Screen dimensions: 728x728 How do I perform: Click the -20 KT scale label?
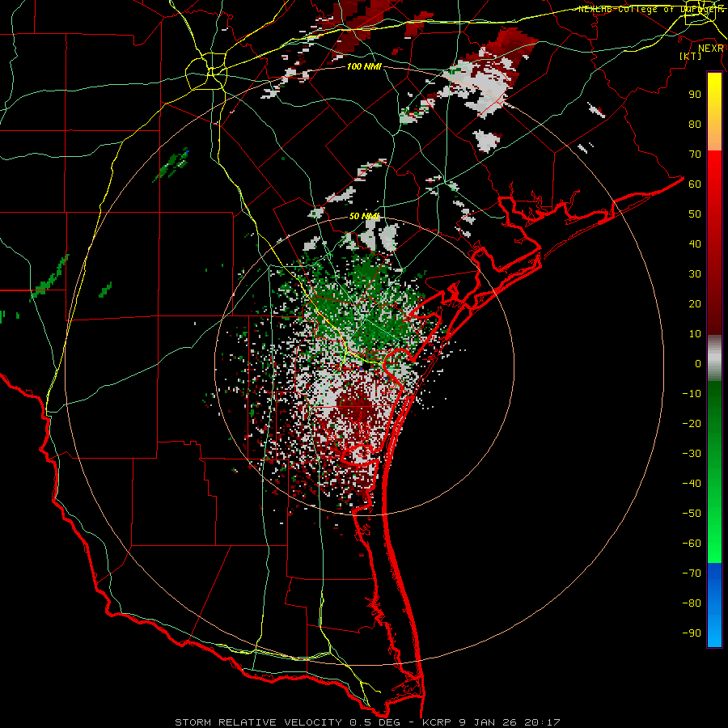[x=692, y=423]
